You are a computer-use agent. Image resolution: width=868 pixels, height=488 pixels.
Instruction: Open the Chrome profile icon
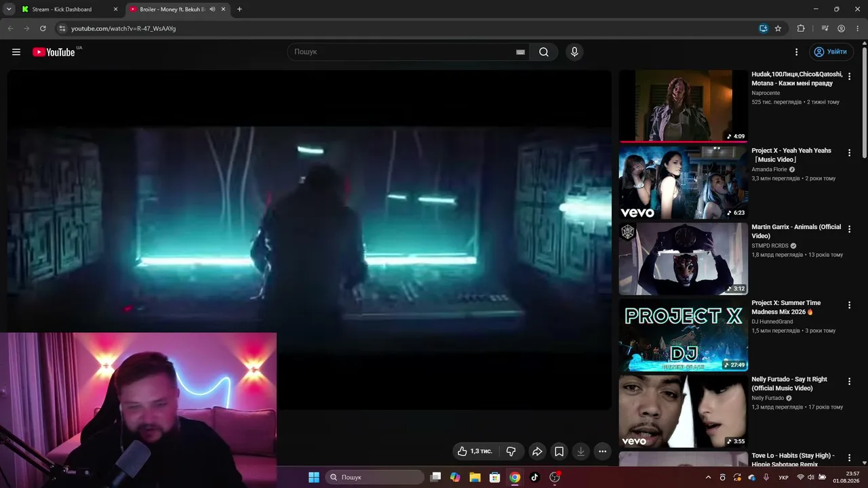tap(841, 28)
